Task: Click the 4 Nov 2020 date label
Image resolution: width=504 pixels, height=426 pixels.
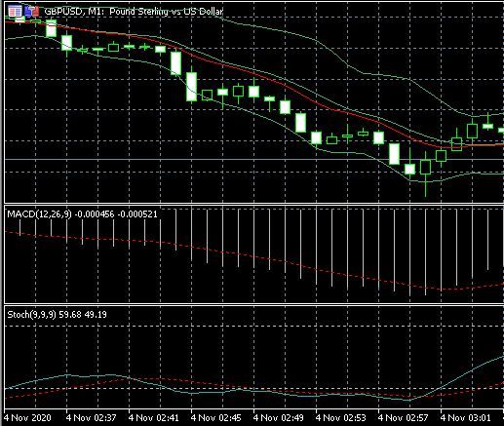Action: (27, 417)
